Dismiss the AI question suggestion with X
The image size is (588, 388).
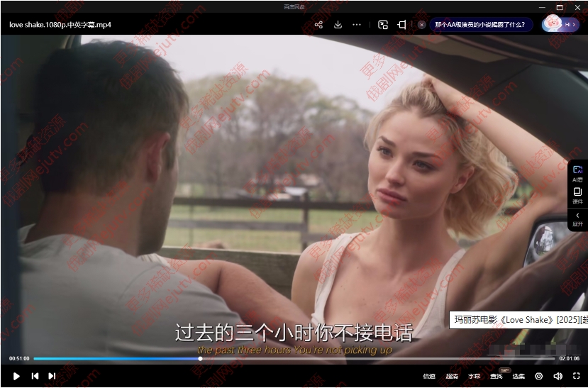point(421,25)
